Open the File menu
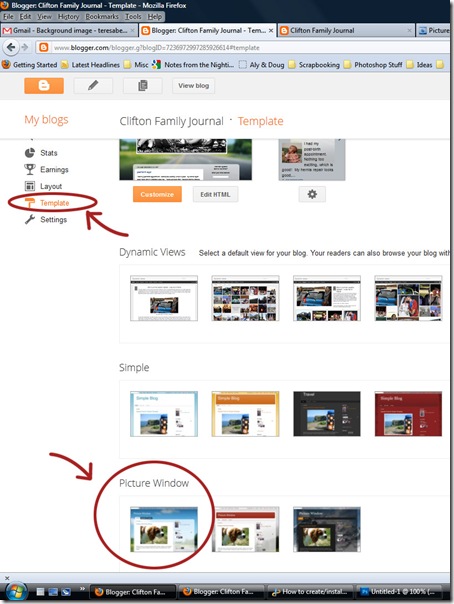The height and width of the screenshot is (604, 454). point(8,17)
